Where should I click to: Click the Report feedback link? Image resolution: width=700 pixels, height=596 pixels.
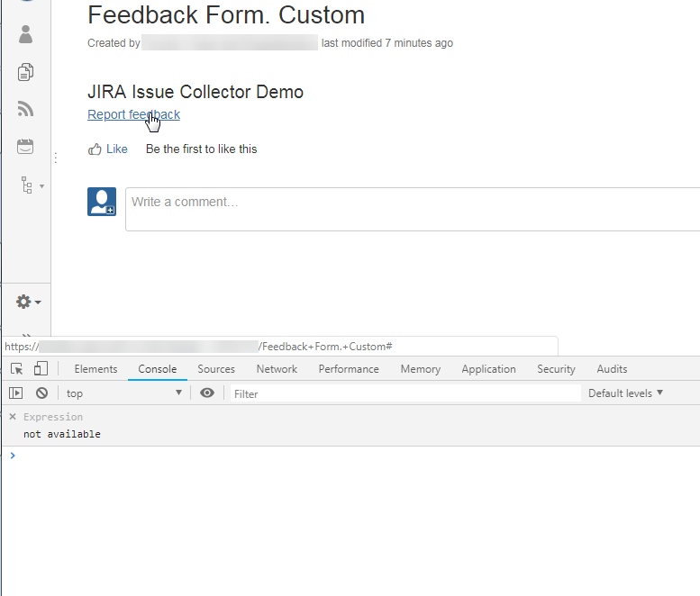pos(133,114)
